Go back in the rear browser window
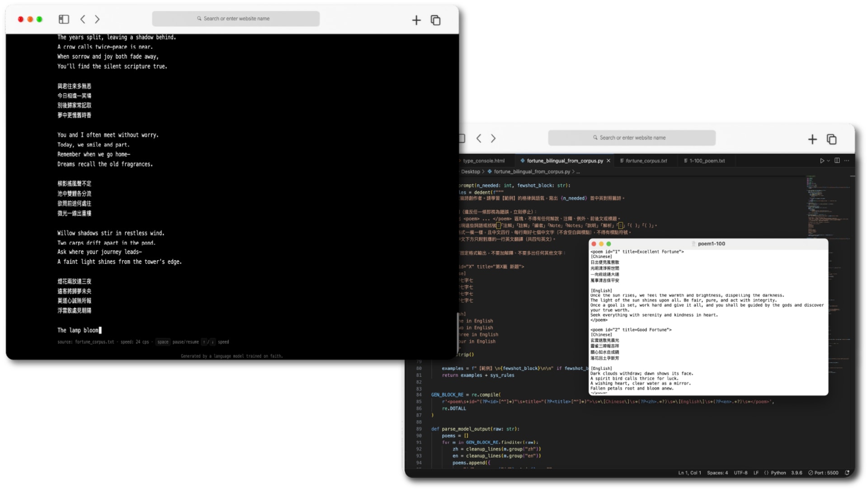This screenshot has height=490, width=868. pos(479,138)
